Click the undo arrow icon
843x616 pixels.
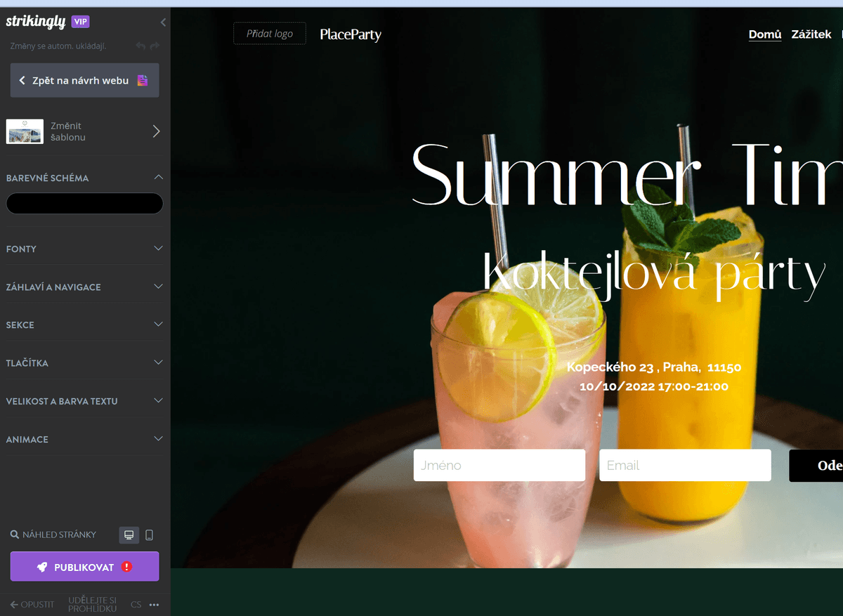click(141, 46)
